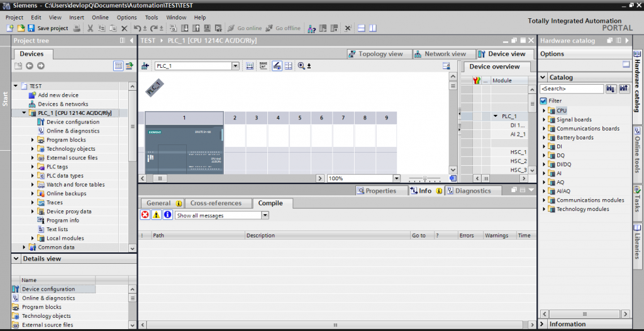644x331 pixels.
Task: Click the Back arrow in project tree
Action: (29, 65)
